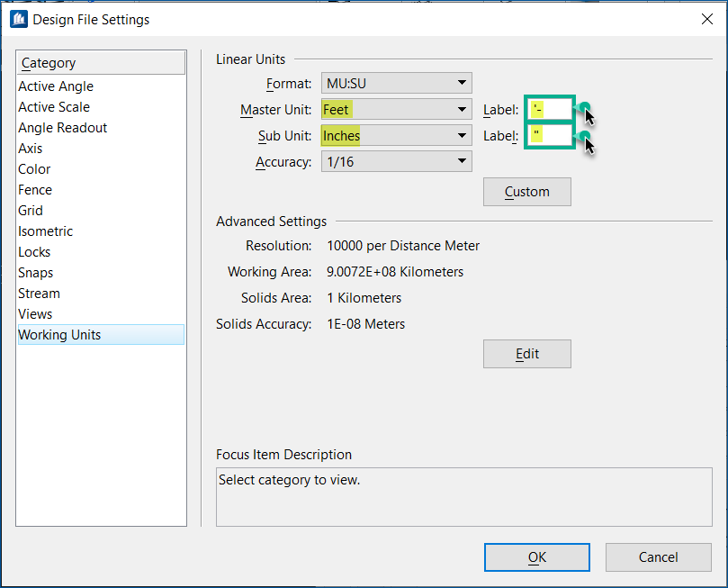Click the Sub Unit Label input field
728x588 pixels.
tap(550, 136)
